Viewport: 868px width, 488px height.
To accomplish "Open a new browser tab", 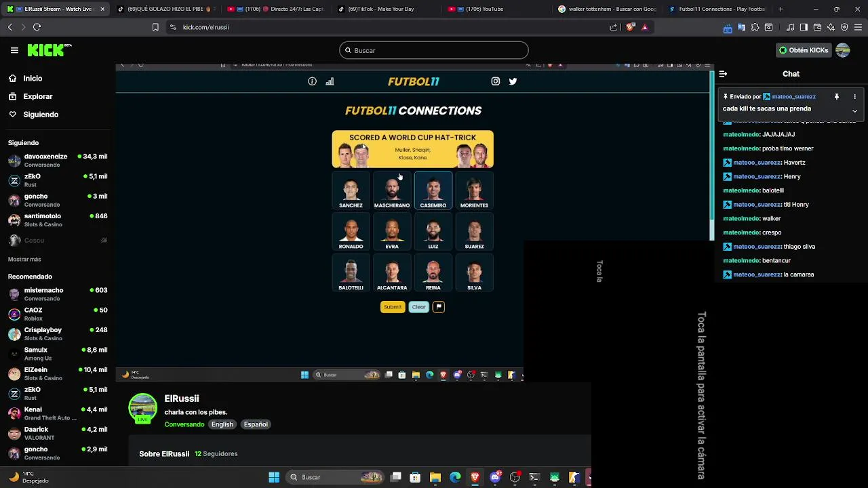I will (x=781, y=9).
